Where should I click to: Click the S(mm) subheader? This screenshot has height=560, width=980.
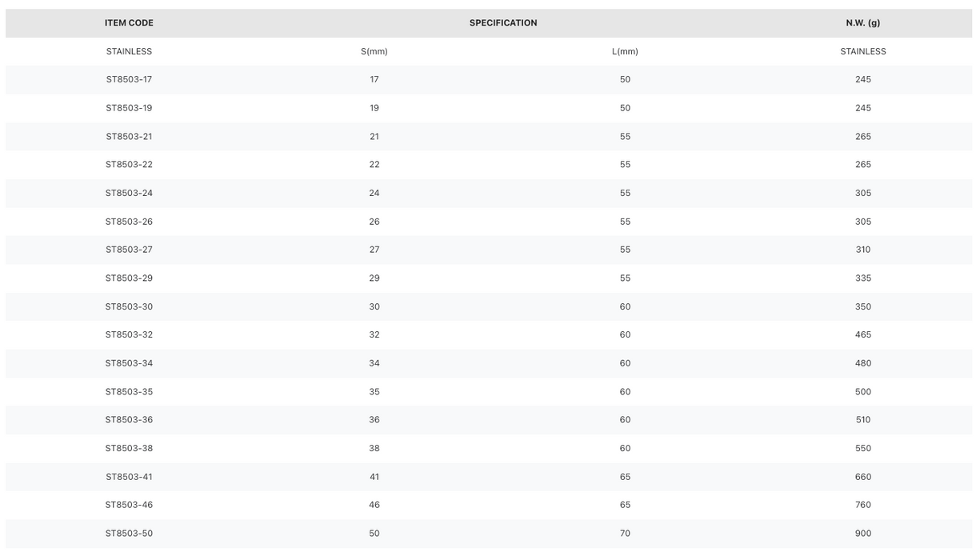pyautogui.click(x=374, y=52)
